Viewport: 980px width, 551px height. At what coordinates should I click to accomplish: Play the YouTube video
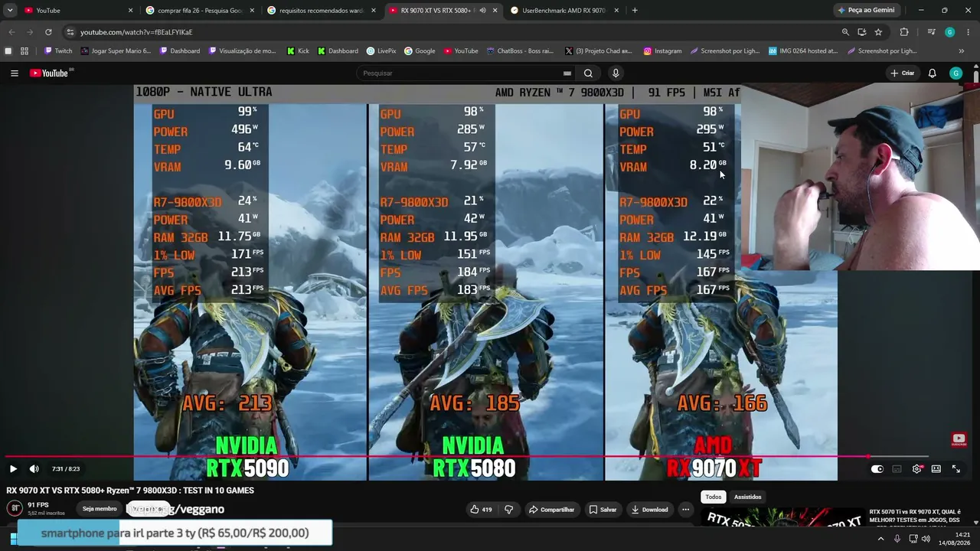(13, 468)
